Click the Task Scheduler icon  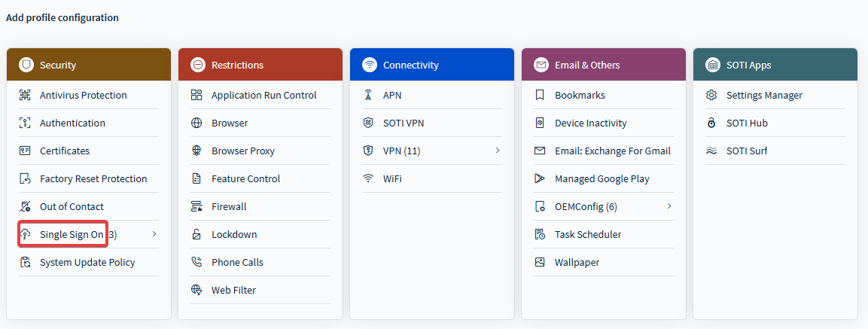[x=540, y=235]
